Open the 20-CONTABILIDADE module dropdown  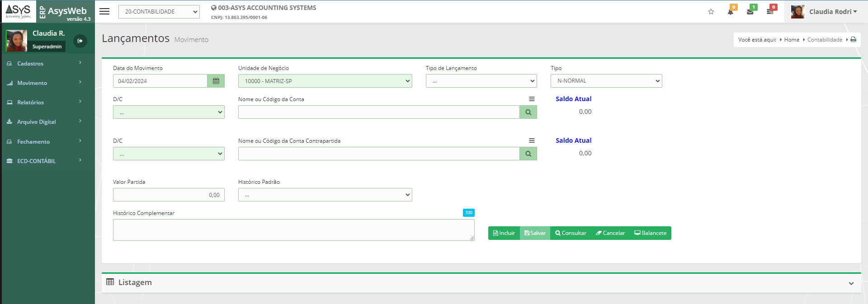159,12
